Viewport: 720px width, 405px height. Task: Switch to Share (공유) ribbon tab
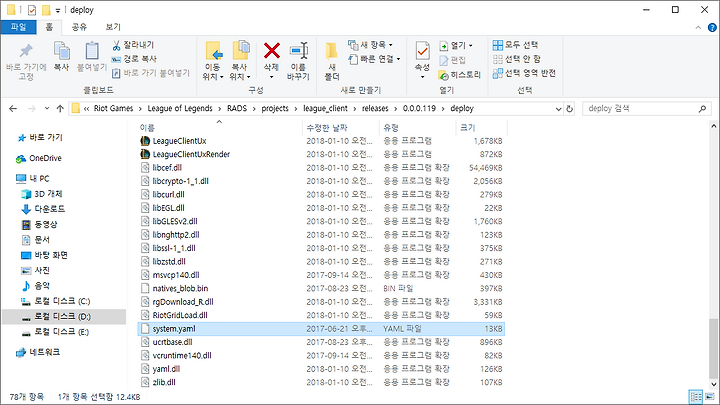(79, 27)
